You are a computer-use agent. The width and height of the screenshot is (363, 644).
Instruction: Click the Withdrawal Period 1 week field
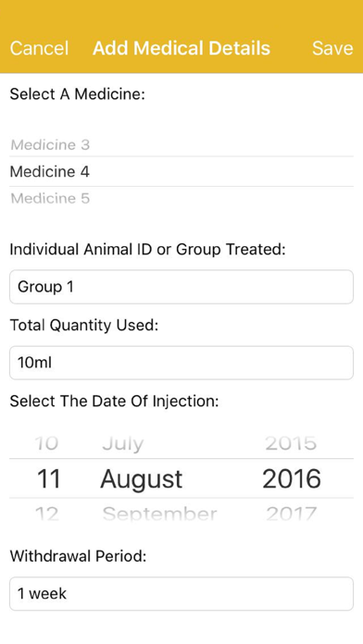click(x=181, y=593)
